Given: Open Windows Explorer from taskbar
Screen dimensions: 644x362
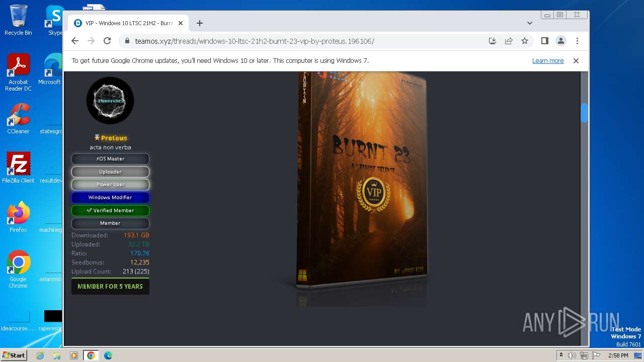Looking at the screenshot, I should 57,355.
